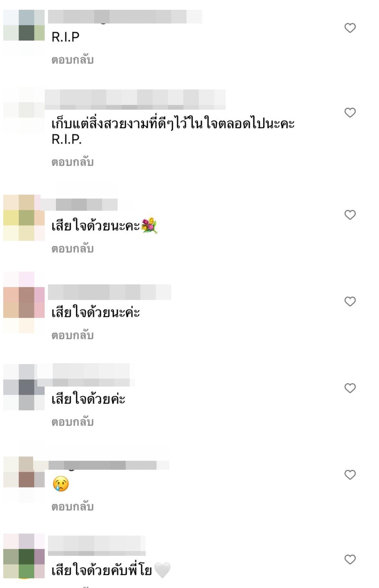The width and height of the screenshot is (379, 588).
Task: Tap the heart next to เสียใจด้วยค่ะ
Action: pos(350,388)
